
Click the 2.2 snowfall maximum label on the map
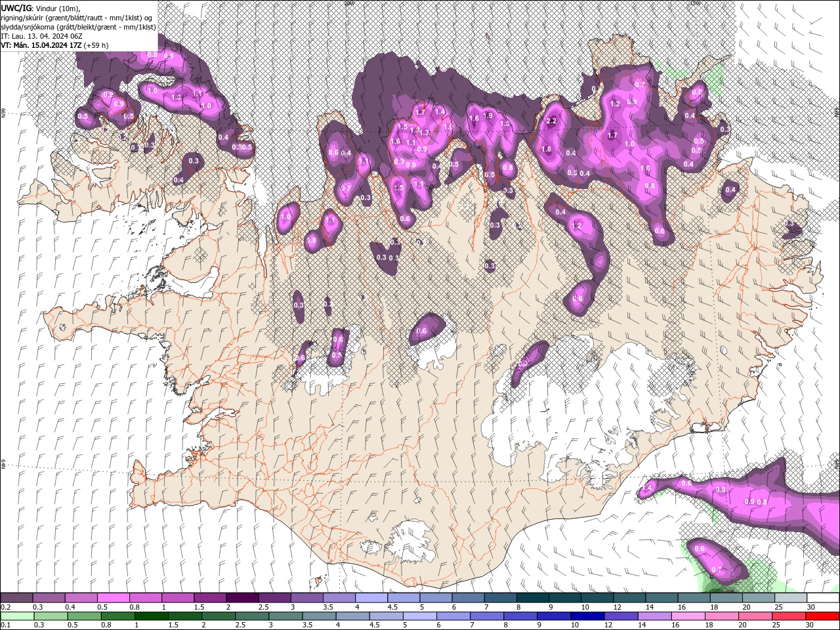coord(551,121)
